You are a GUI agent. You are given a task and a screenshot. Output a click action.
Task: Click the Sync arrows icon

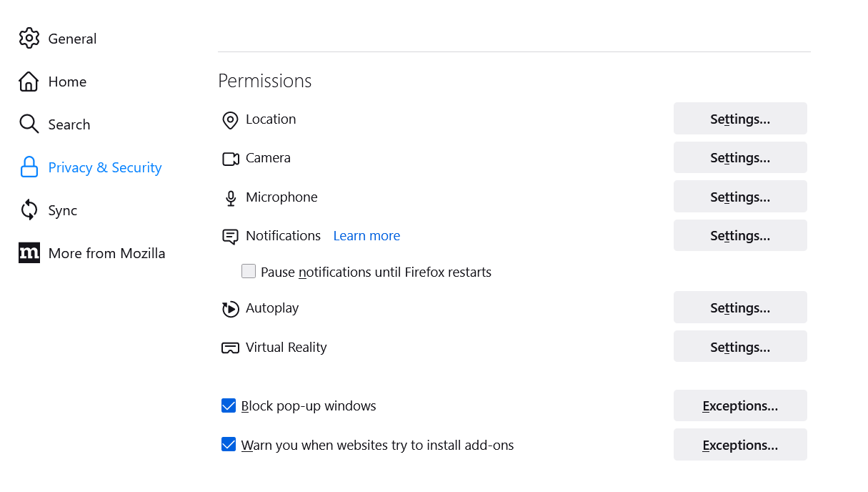coord(29,210)
